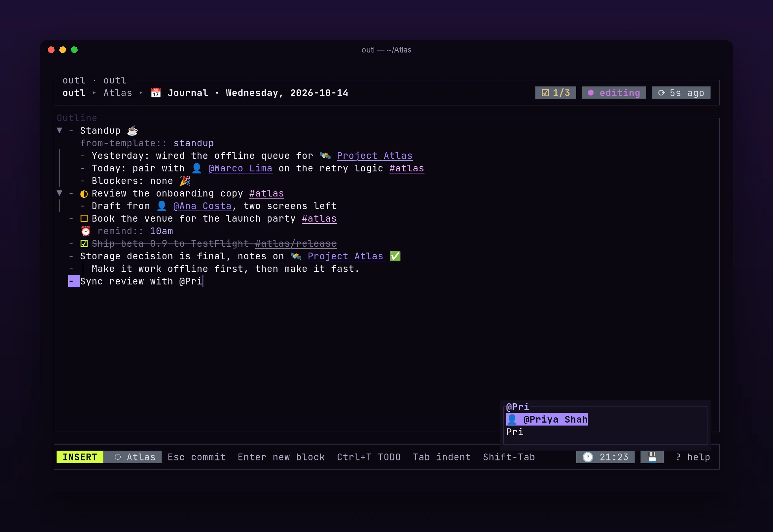Click #atlas tag on the launch party line
The image size is (773, 532).
(x=319, y=219)
